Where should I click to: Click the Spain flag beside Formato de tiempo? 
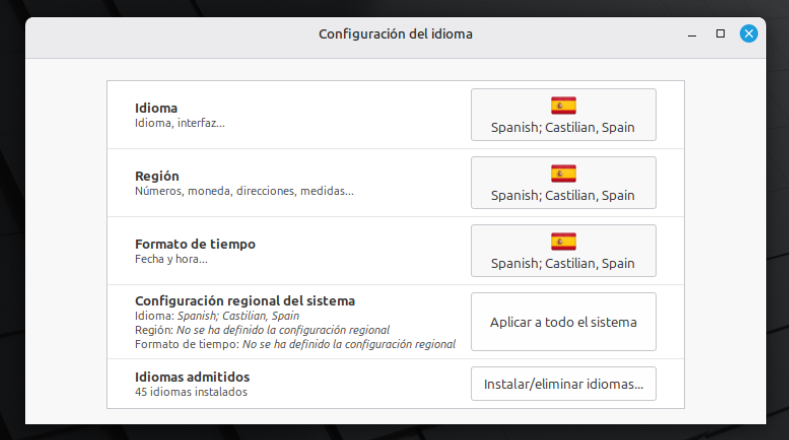[x=563, y=241]
